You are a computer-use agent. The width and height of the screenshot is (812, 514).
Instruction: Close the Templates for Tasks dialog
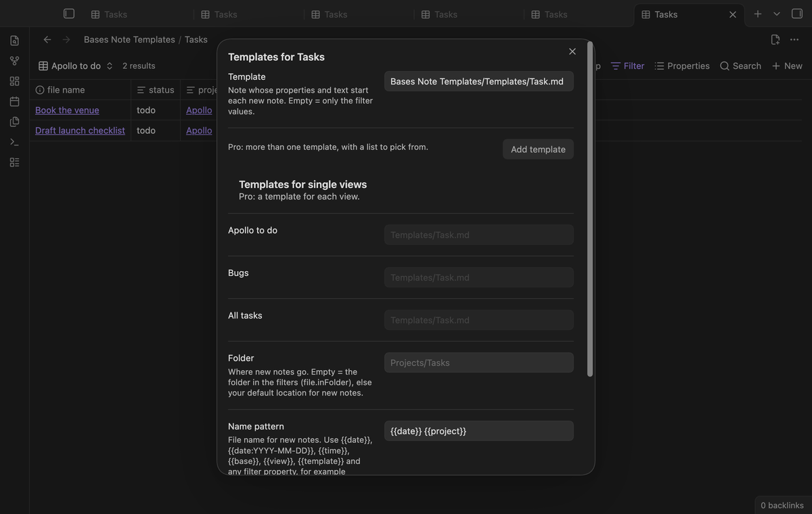tap(572, 51)
